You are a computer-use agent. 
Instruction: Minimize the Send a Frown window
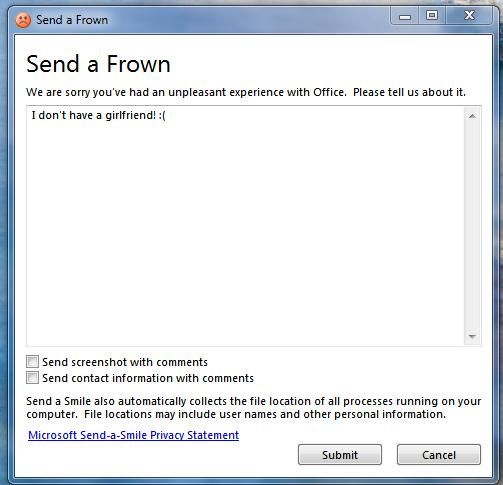tap(405, 16)
